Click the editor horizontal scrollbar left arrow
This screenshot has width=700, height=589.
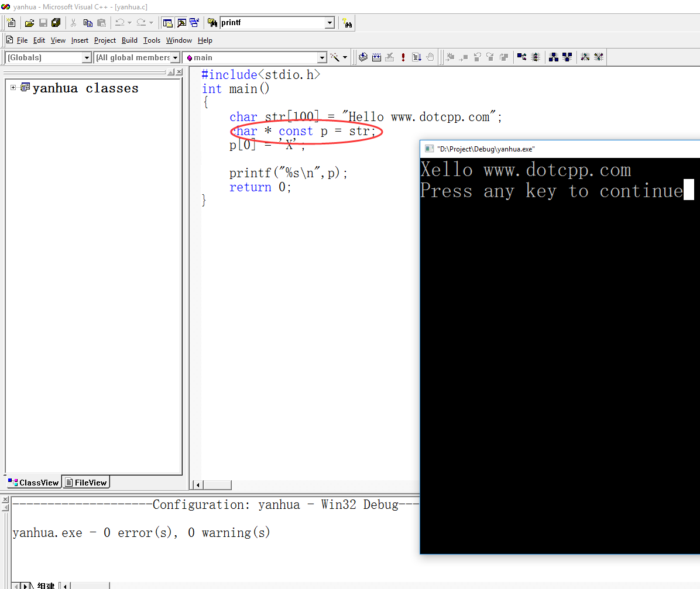(x=198, y=485)
